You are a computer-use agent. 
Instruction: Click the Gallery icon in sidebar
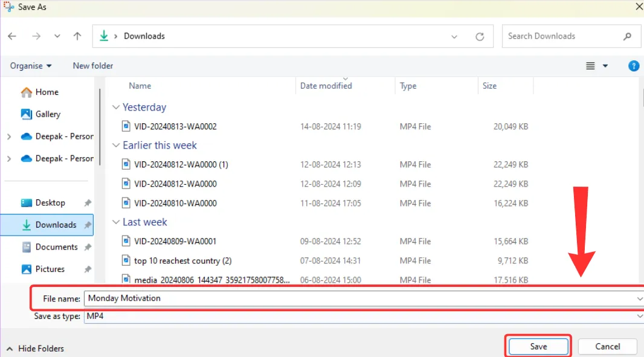(27, 114)
